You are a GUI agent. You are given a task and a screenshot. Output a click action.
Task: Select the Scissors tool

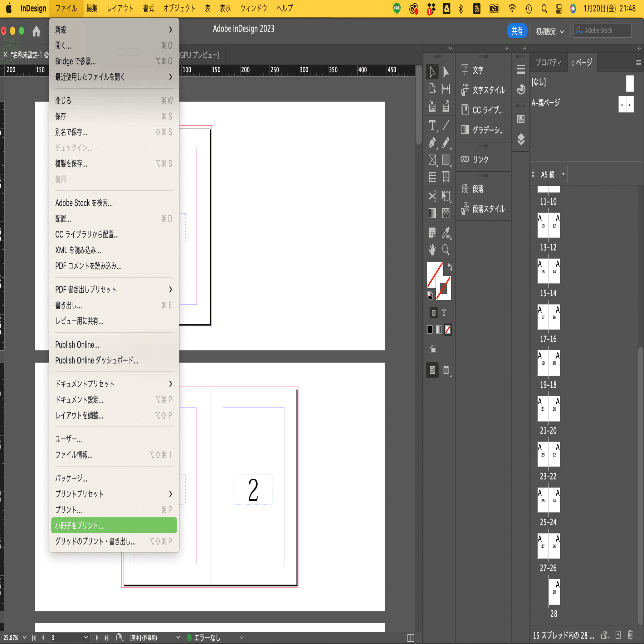pyautogui.click(x=432, y=196)
